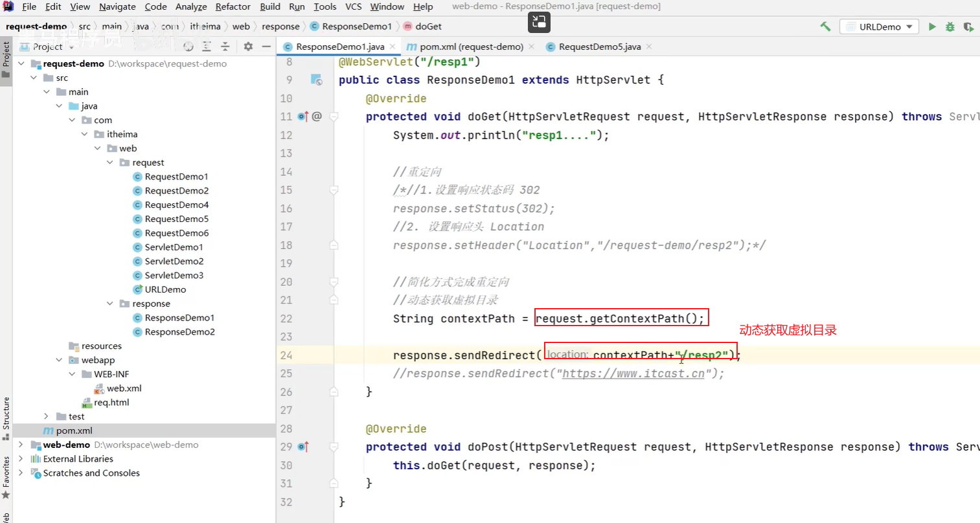This screenshot has height=523, width=980.
Task: Click the override gutter icon on line 11
Action: [303, 117]
